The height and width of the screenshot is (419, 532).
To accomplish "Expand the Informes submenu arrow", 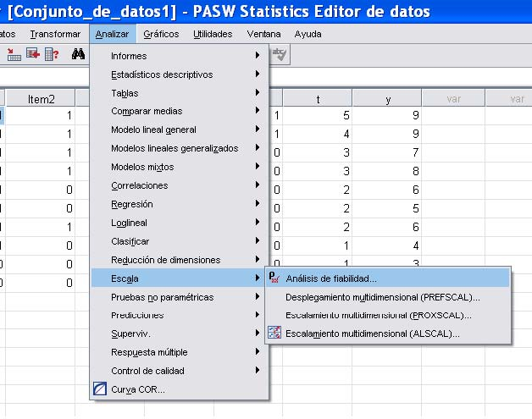I will (258, 55).
